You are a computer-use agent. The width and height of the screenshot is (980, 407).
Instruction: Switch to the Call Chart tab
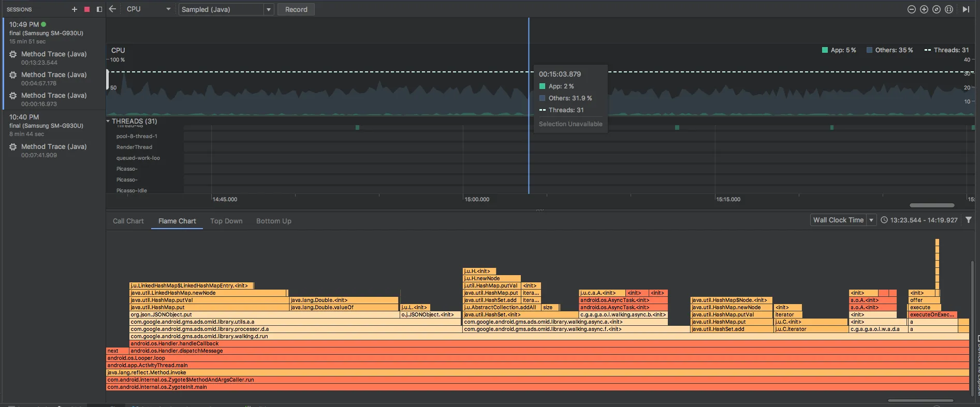[x=128, y=221]
